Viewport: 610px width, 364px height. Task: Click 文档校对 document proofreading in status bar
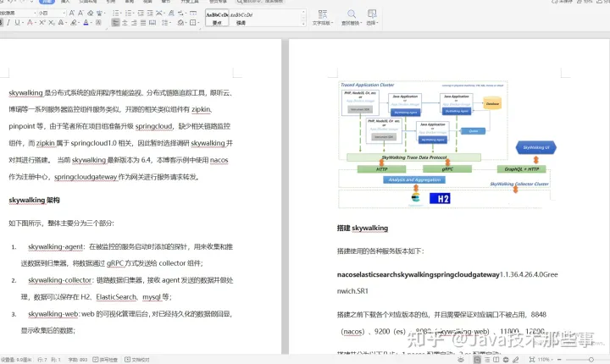click(137, 360)
